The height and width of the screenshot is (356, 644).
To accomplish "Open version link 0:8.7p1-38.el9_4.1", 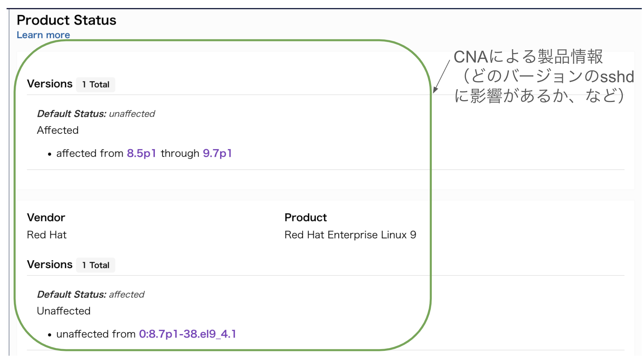I will point(188,334).
